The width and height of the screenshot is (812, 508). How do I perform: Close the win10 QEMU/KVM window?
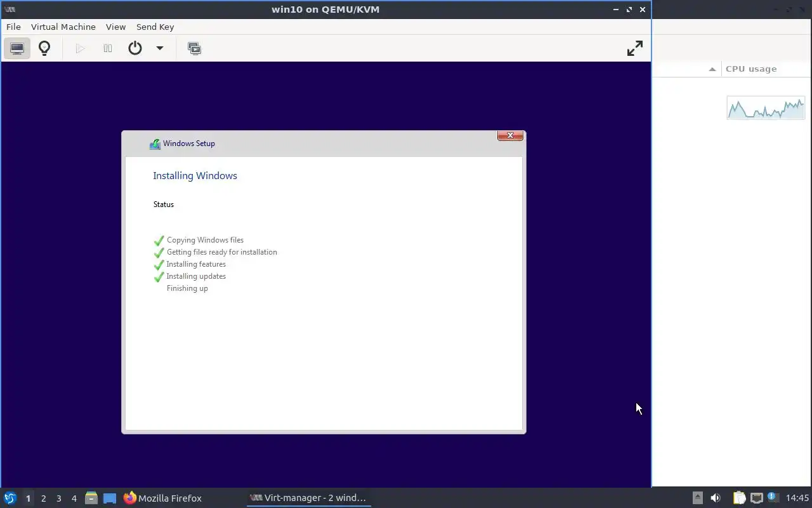pyautogui.click(x=643, y=10)
